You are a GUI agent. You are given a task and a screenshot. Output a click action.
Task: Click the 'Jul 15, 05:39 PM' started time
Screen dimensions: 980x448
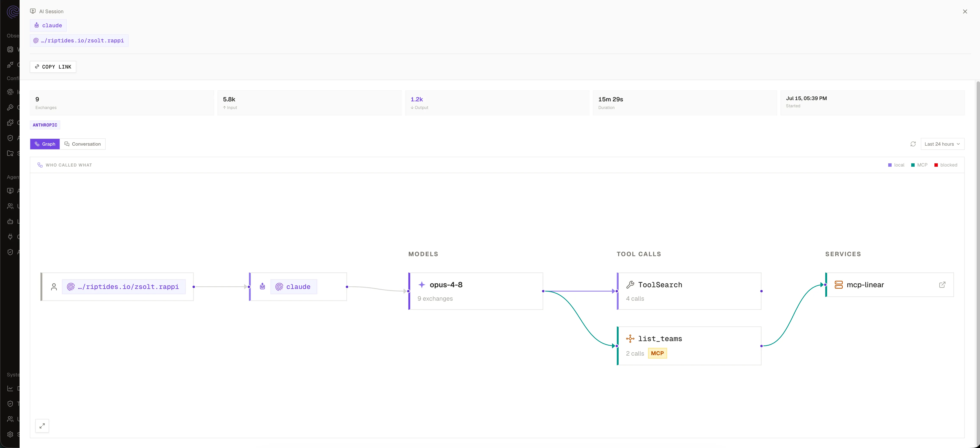tap(806, 98)
